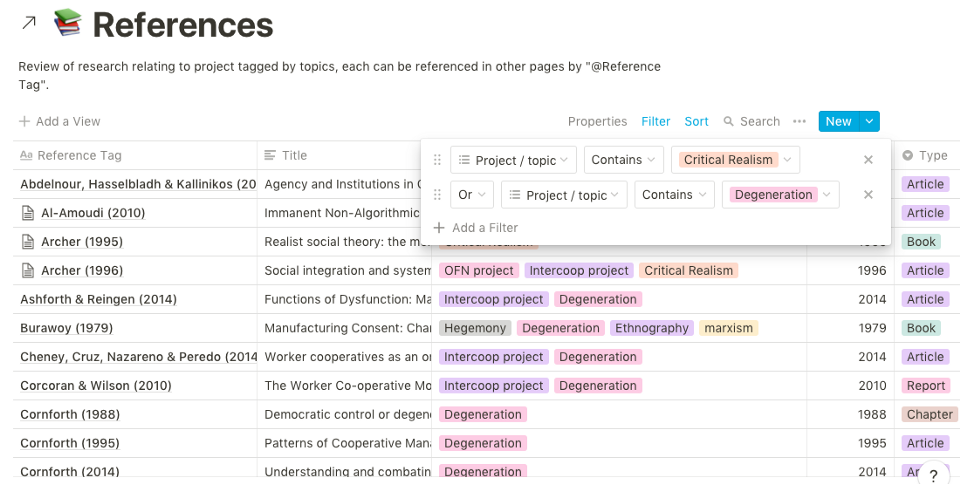Viewport: 960px width, 484px height.
Task: Remove the Degeneration filter row
Action: (x=868, y=195)
